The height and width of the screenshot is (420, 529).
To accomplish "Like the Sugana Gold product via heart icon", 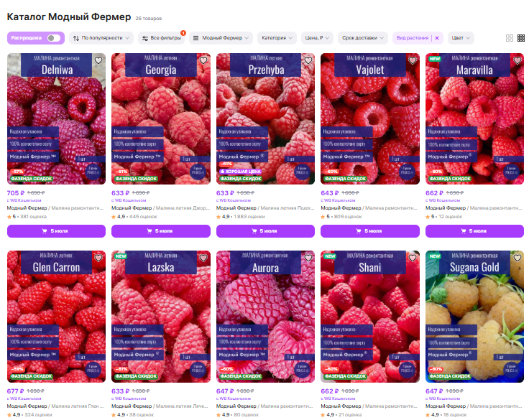I will (x=517, y=258).
